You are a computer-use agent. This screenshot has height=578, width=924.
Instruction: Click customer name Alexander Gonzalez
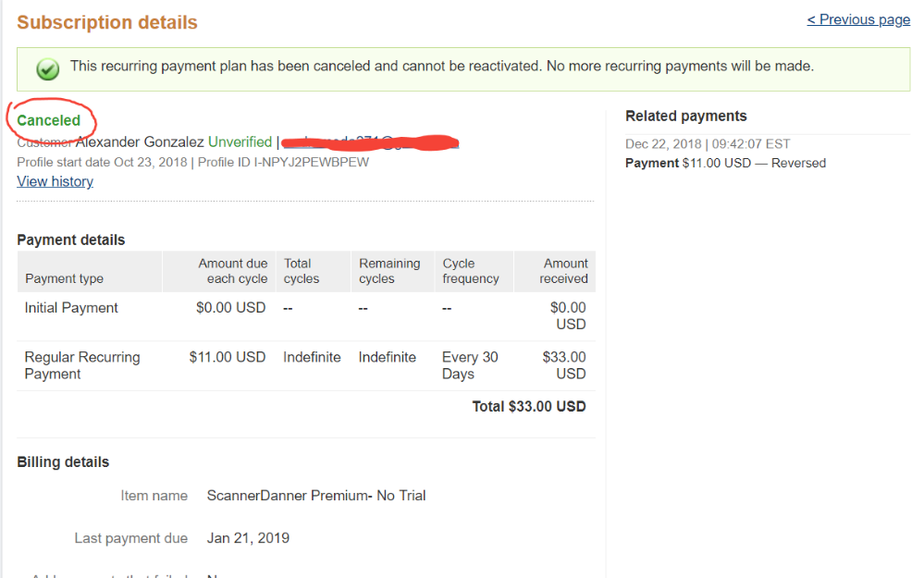point(140,142)
